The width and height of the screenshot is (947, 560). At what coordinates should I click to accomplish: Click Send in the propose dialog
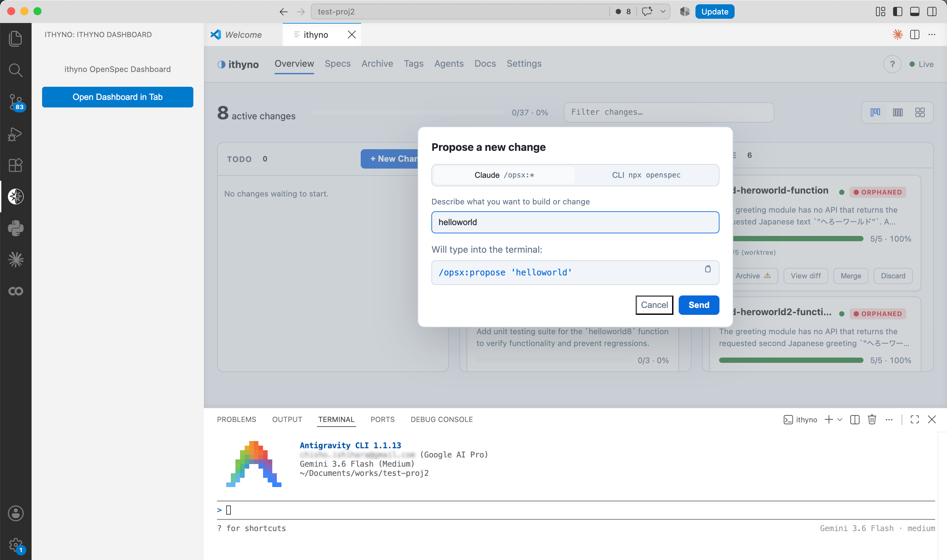click(699, 305)
